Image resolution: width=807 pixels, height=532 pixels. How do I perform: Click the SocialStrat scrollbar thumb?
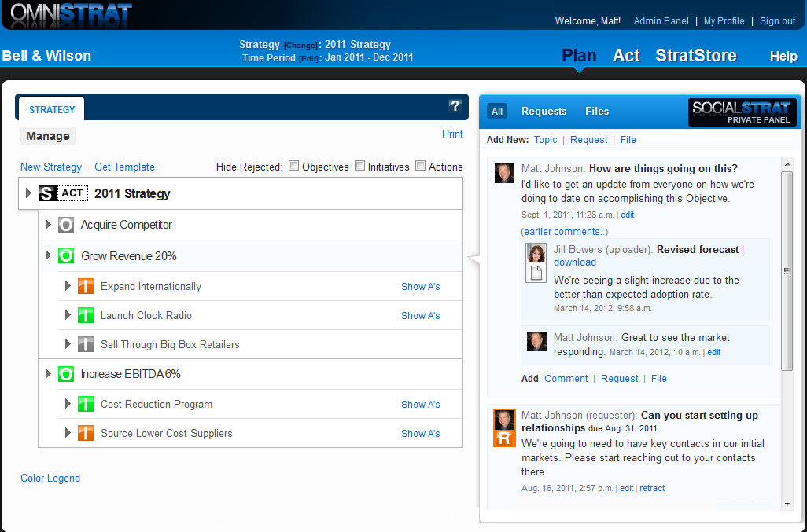click(787, 271)
